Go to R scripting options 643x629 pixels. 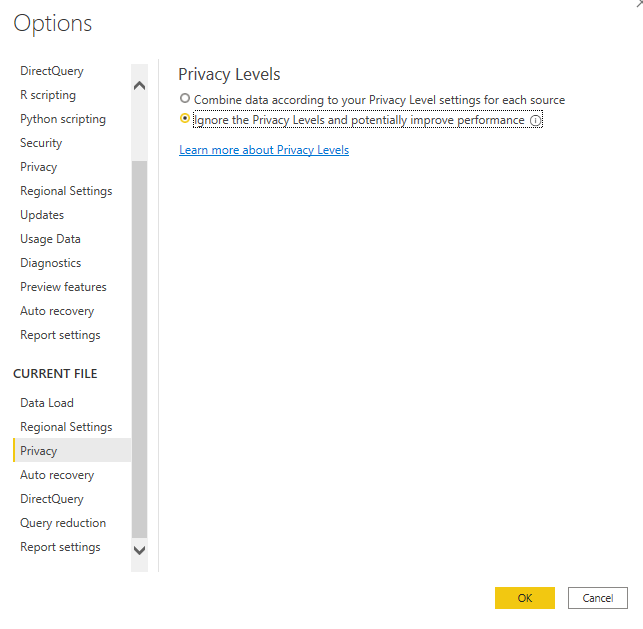coord(48,95)
